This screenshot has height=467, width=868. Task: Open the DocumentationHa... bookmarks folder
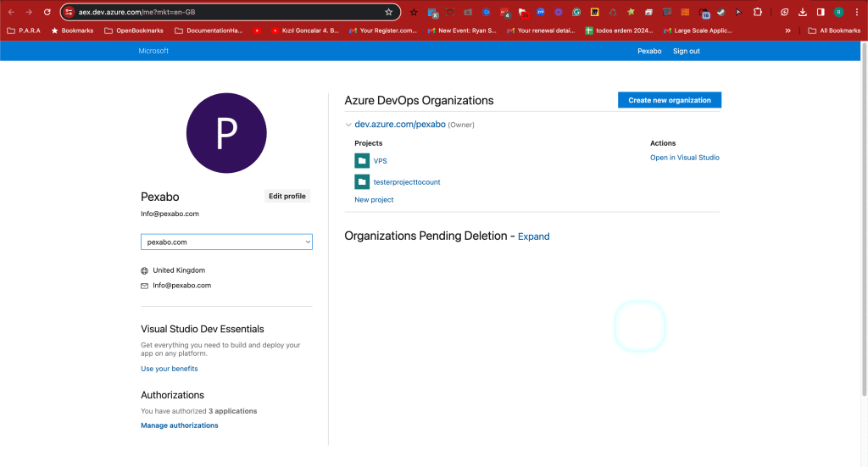209,31
